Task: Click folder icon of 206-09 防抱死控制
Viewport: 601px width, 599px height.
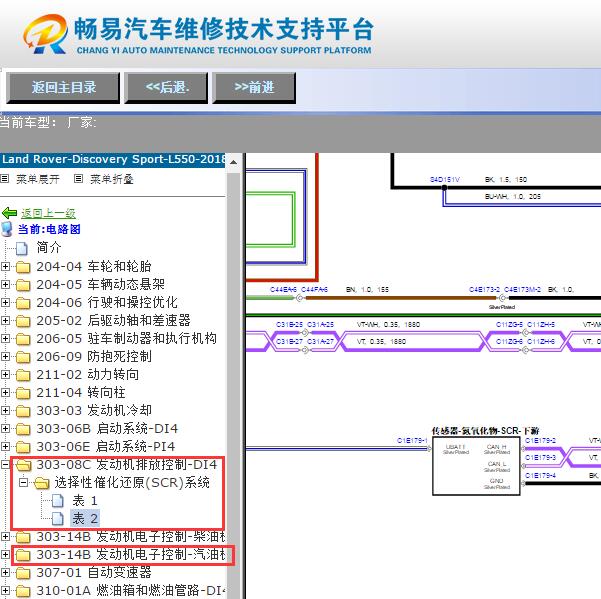Action: [23, 357]
